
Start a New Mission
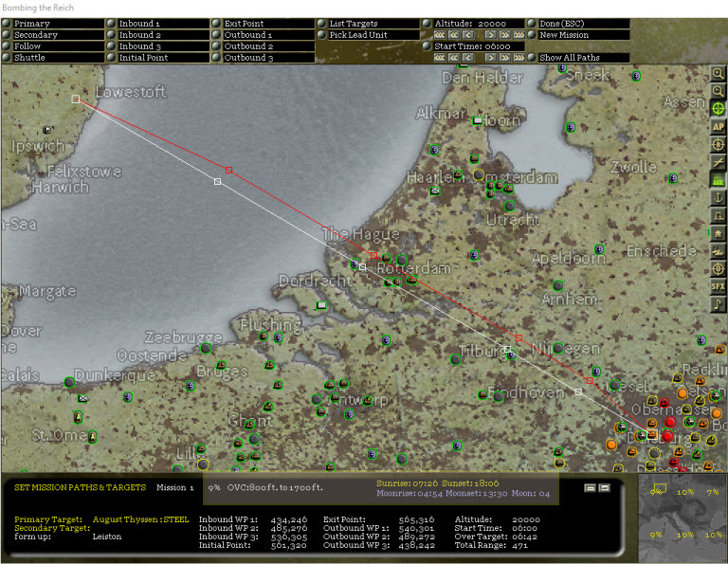click(x=578, y=35)
